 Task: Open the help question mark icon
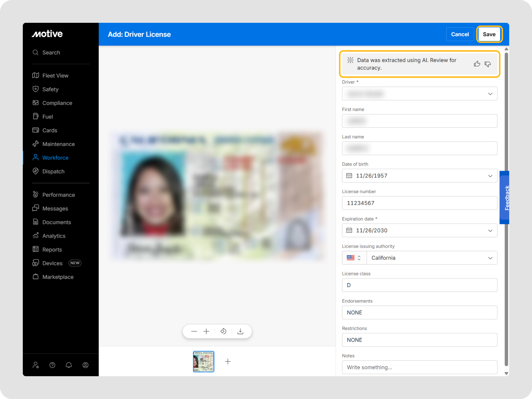click(x=52, y=365)
